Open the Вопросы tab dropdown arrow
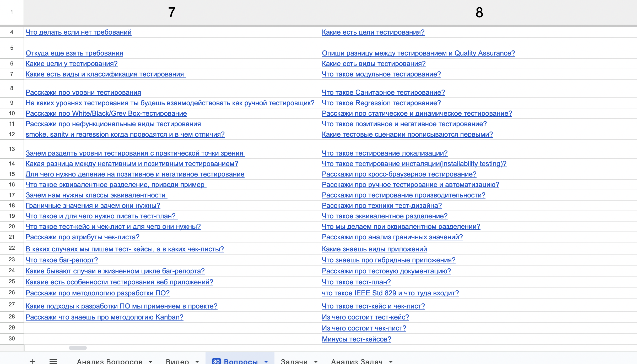Screen dimensions: 637x364 (266, 361)
